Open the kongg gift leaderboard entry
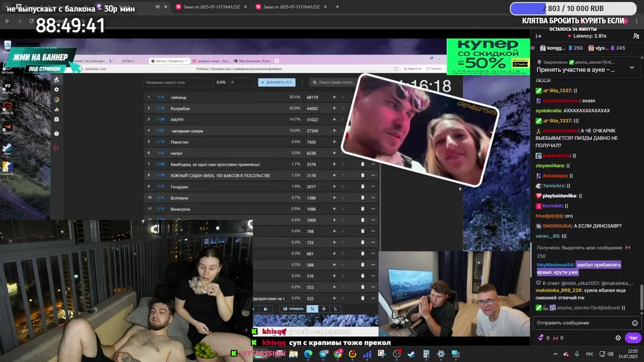Viewport: 644px width, 362px height. [561, 48]
